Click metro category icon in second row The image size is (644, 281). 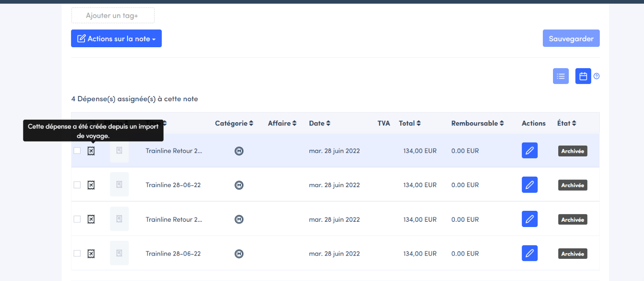click(x=239, y=185)
